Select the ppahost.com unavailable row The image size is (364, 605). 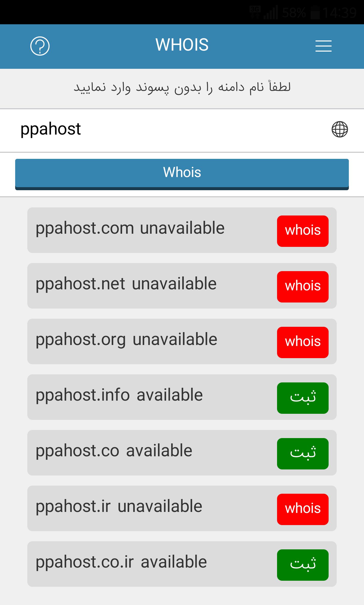pos(182,230)
